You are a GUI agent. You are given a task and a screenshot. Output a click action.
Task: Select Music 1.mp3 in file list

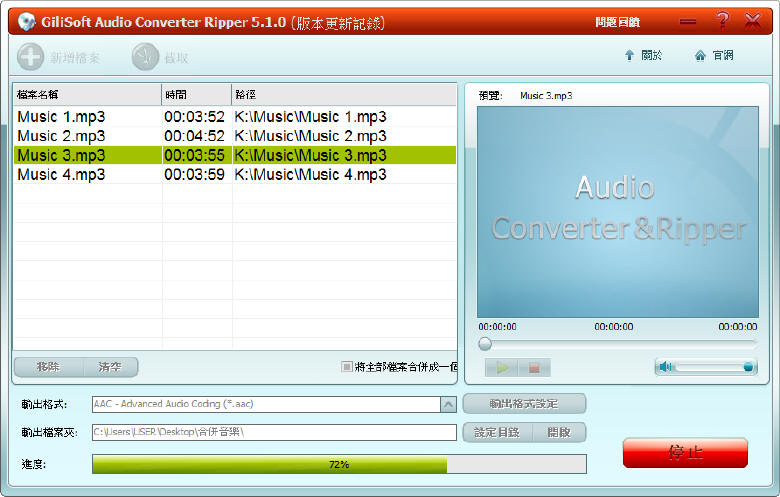point(62,117)
